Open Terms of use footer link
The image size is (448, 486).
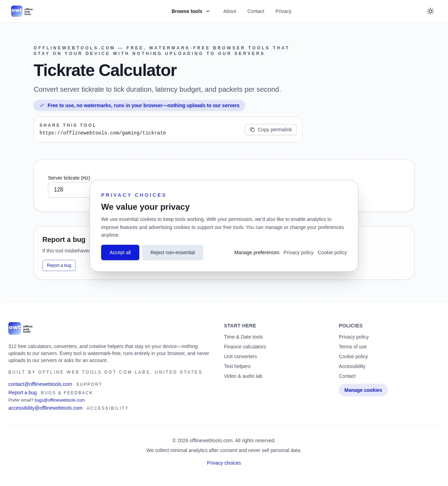pos(353,347)
